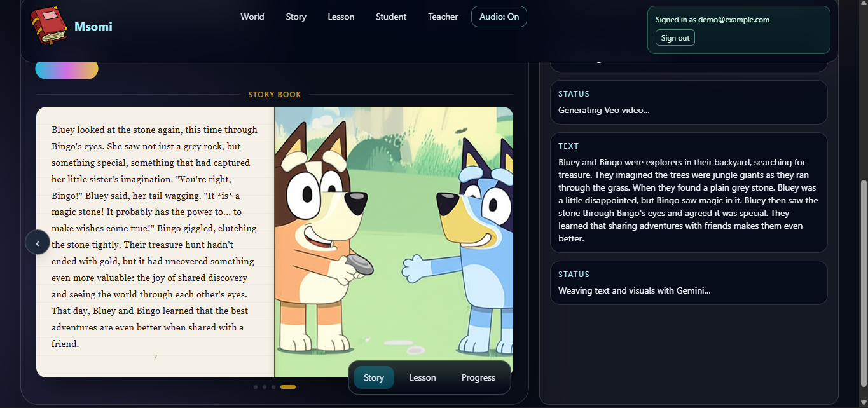Click the 'Generating Veo video...' status text

(604, 110)
